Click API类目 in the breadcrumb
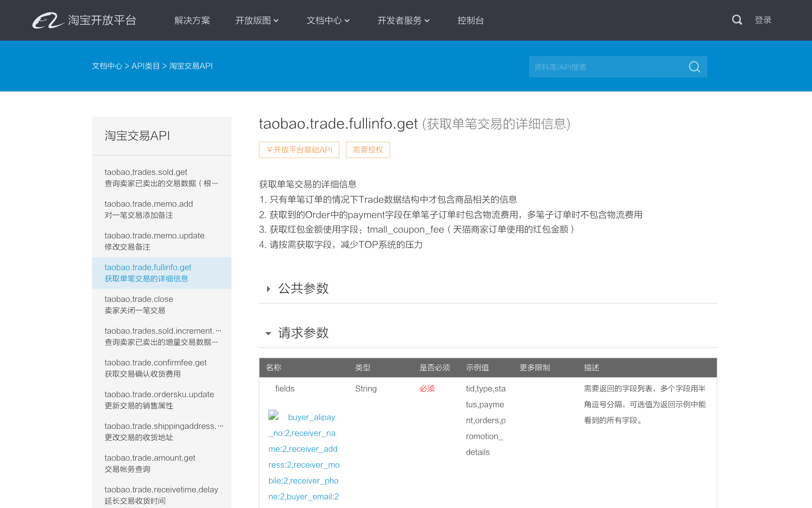Image resolution: width=812 pixels, height=508 pixels. (x=146, y=66)
